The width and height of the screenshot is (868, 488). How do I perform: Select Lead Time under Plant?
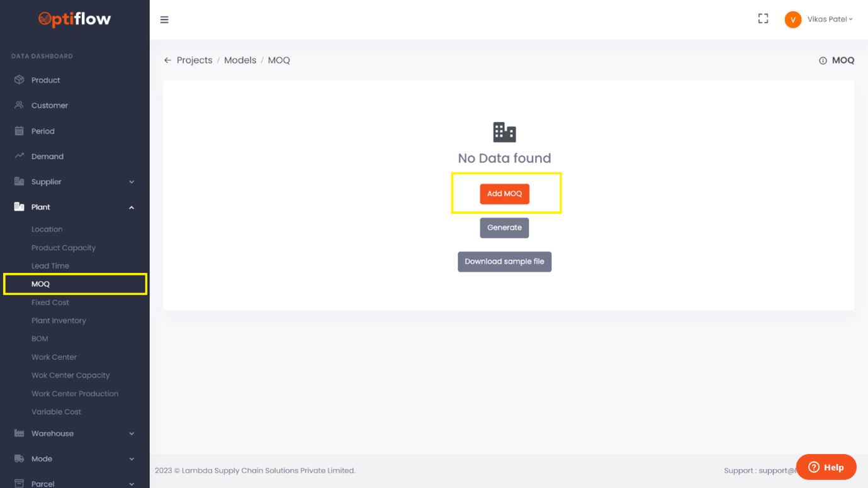tap(50, 266)
